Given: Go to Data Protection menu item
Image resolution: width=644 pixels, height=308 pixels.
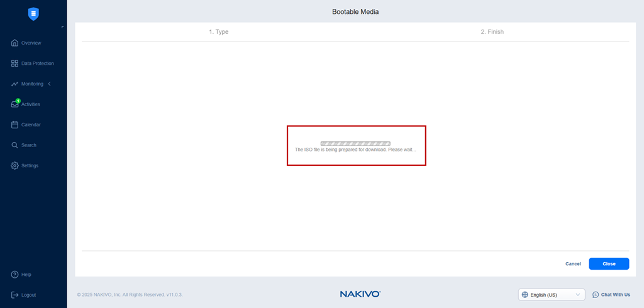Looking at the screenshot, I should pos(37,63).
